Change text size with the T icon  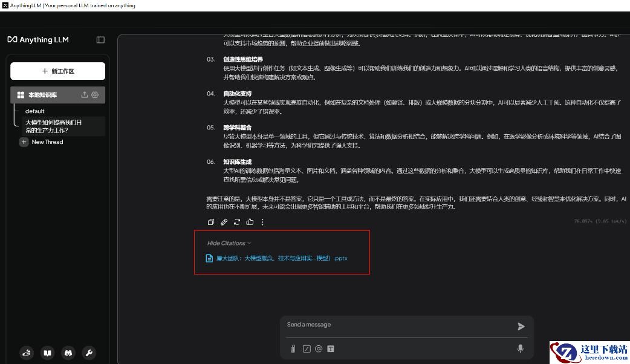pyautogui.click(x=330, y=349)
